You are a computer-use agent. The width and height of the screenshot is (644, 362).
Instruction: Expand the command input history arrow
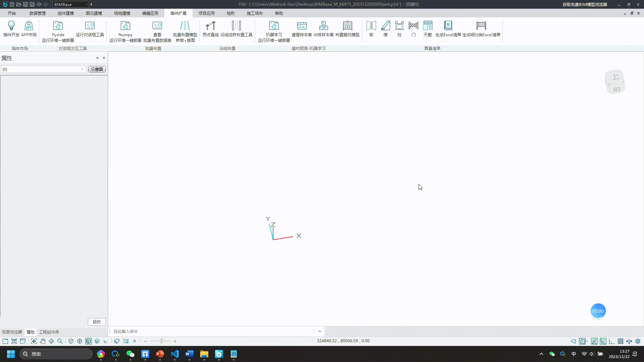pos(320,331)
